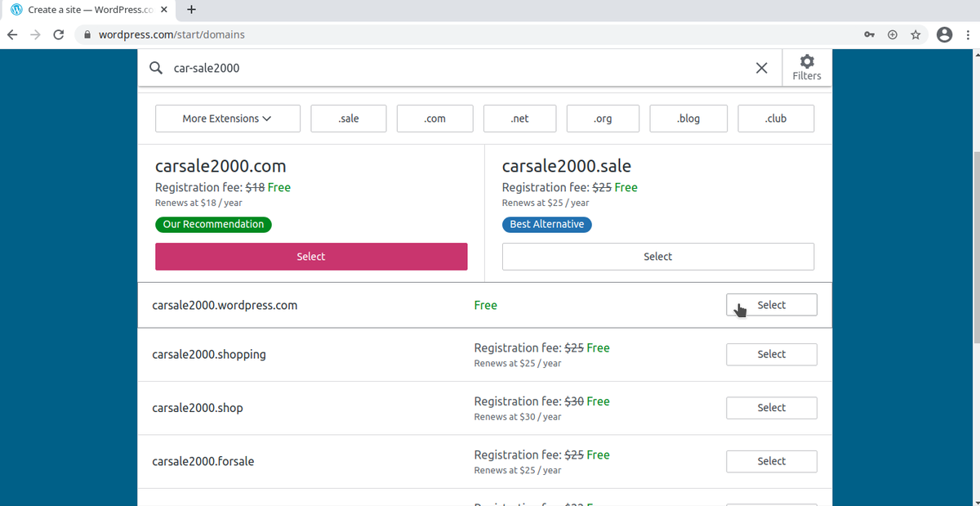
Task: Clear the domain search with X icon
Action: click(x=761, y=68)
